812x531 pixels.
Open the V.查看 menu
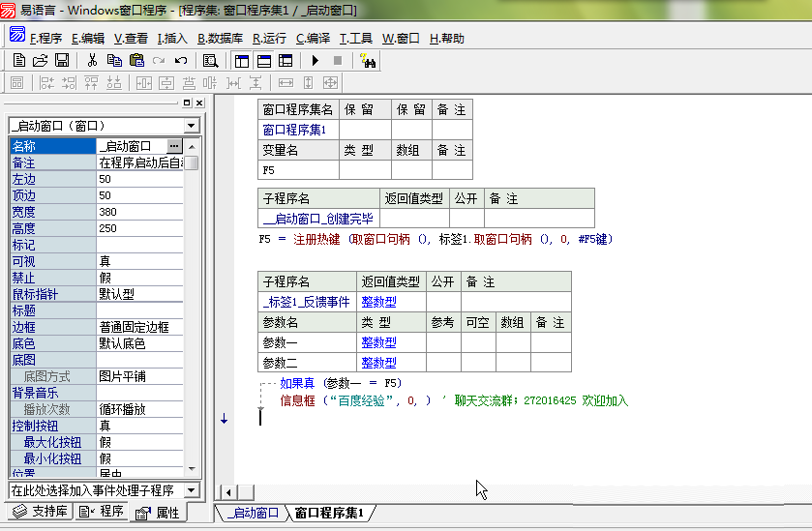coord(131,39)
